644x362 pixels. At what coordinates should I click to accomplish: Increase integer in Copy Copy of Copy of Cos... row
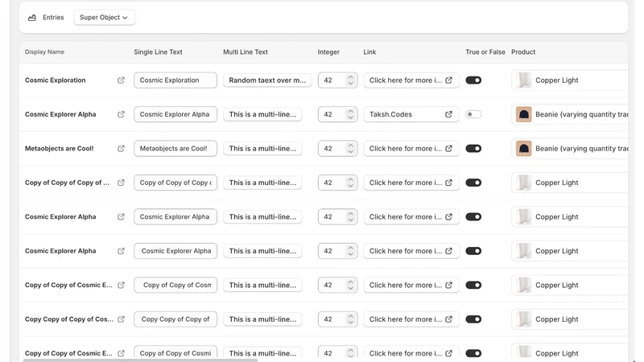(350, 316)
